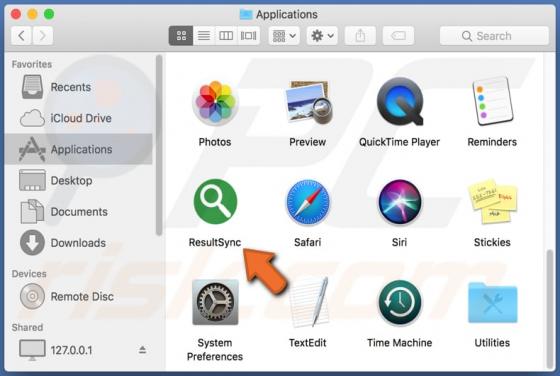This screenshot has height=376, width=560.
Task: Click the main pane vertical scrollbar
Action: click(550, 309)
